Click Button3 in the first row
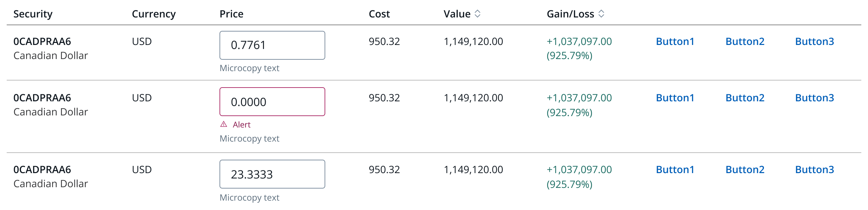Screen dimensions: 868x210 pyautogui.click(x=814, y=42)
